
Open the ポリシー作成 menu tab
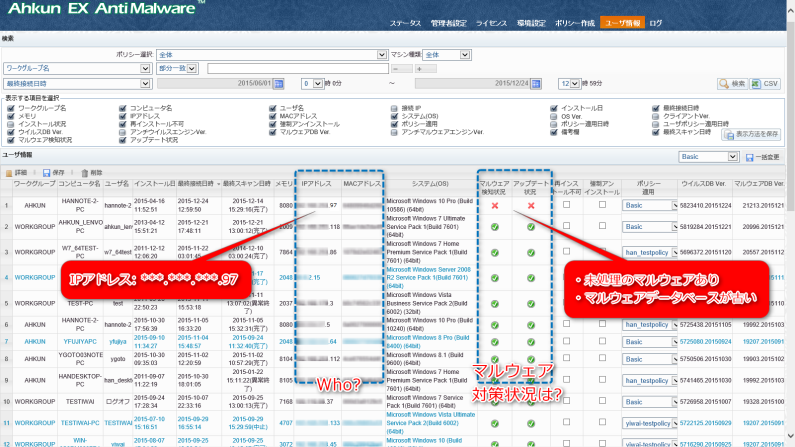(x=574, y=23)
